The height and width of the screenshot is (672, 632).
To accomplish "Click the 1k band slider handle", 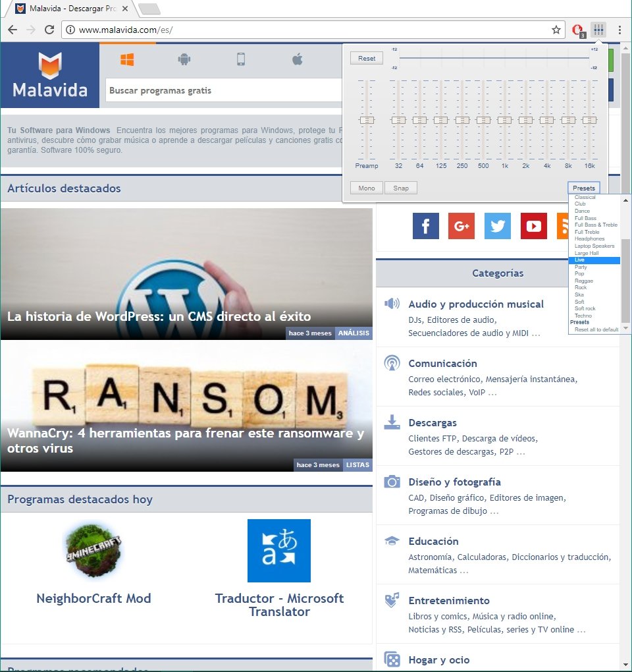I will [504, 120].
